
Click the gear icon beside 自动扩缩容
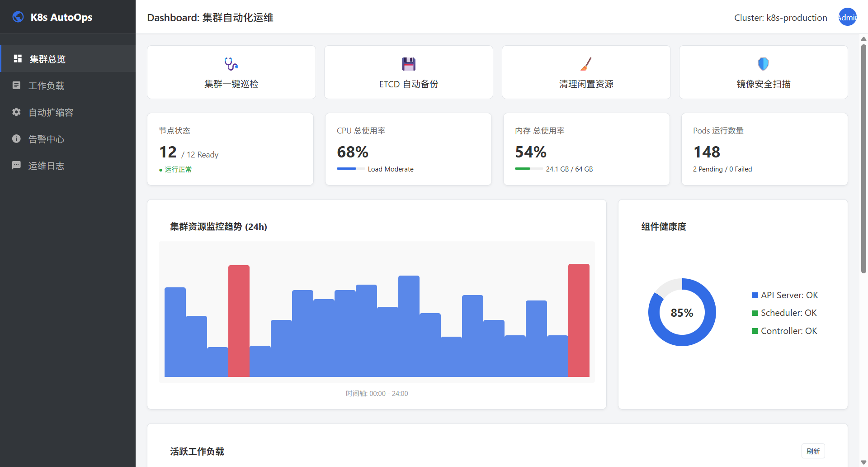[17, 112]
